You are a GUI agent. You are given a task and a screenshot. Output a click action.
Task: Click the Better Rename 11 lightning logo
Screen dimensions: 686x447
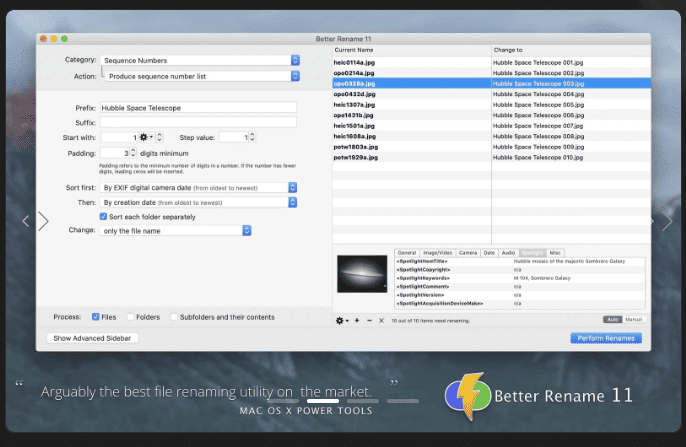467,396
